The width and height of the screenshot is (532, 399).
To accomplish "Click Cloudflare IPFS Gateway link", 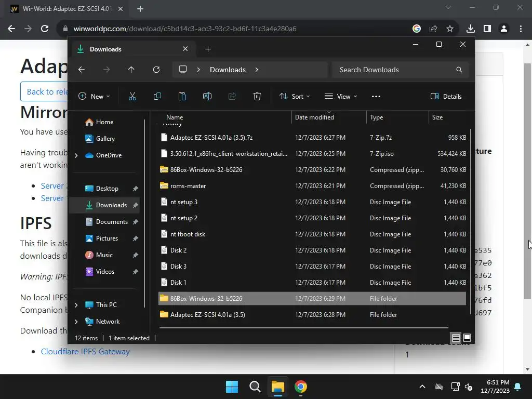I will tap(85, 352).
